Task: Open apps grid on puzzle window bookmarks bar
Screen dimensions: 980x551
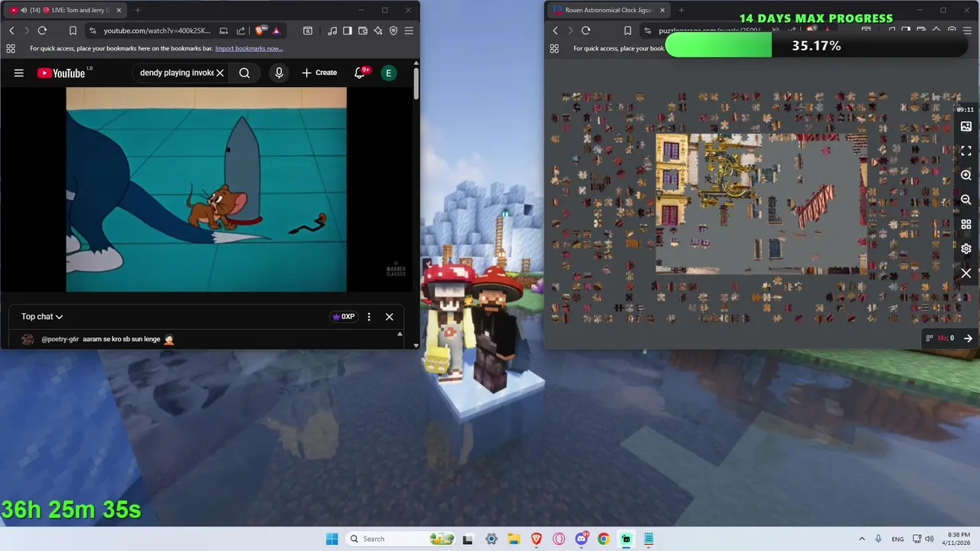Action: click(x=554, y=48)
